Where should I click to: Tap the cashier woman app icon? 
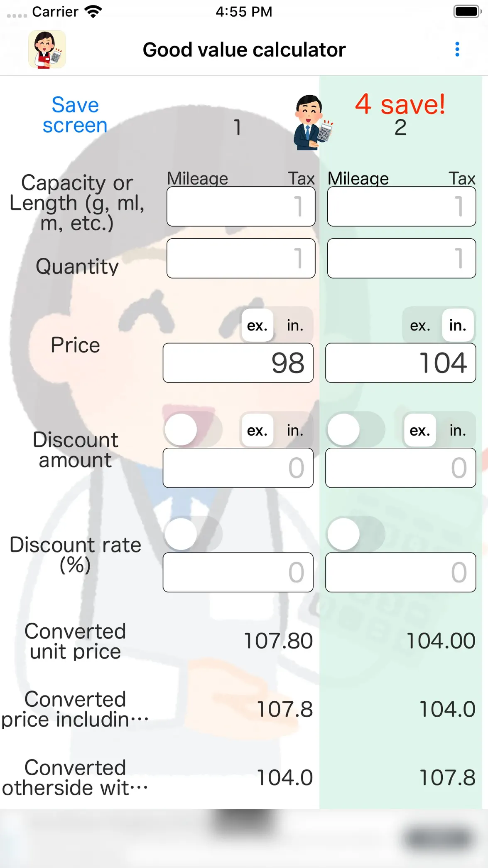coord(47,49)
